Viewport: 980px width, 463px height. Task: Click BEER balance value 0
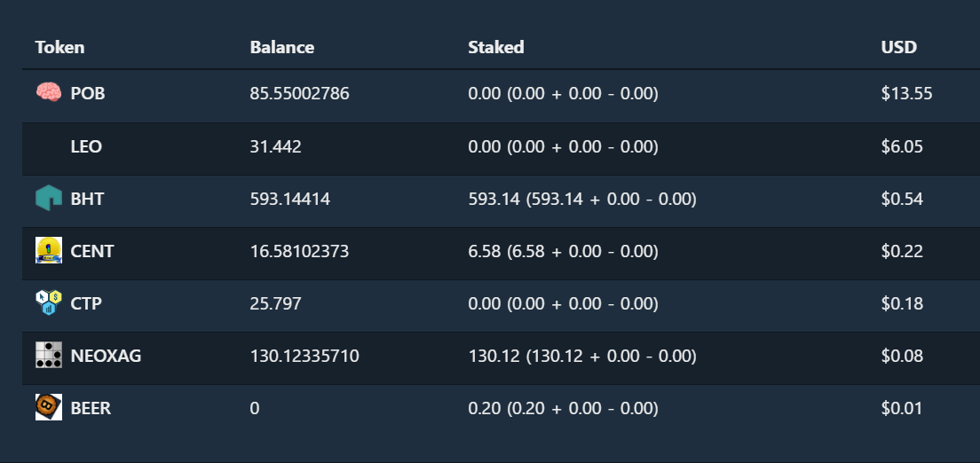click(255, 409)
